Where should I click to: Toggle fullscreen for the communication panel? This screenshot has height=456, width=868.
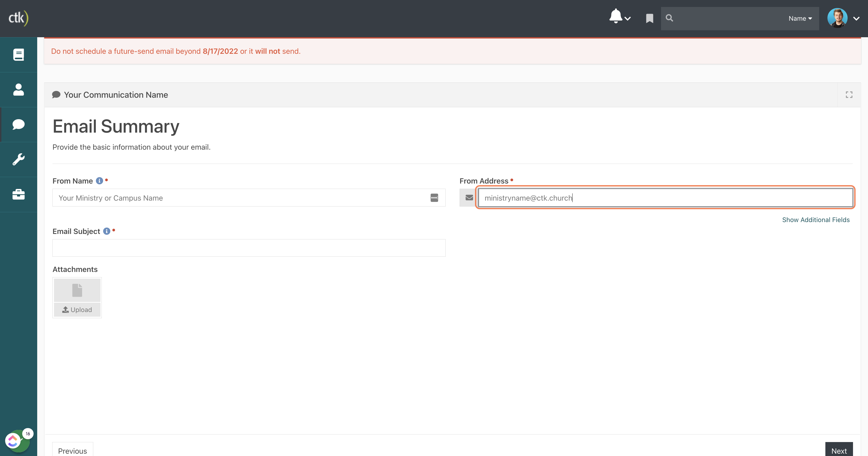(x=849, y=95)
